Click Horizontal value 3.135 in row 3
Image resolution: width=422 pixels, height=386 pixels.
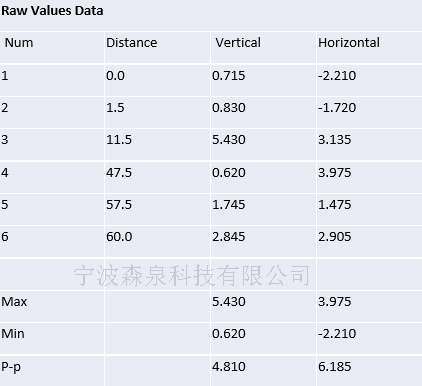pos(335,139)
